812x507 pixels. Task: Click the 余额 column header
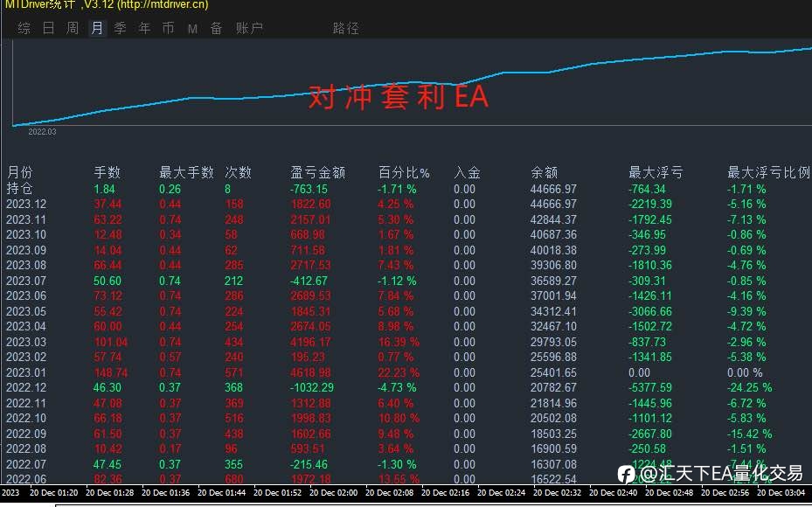(545, 172)
